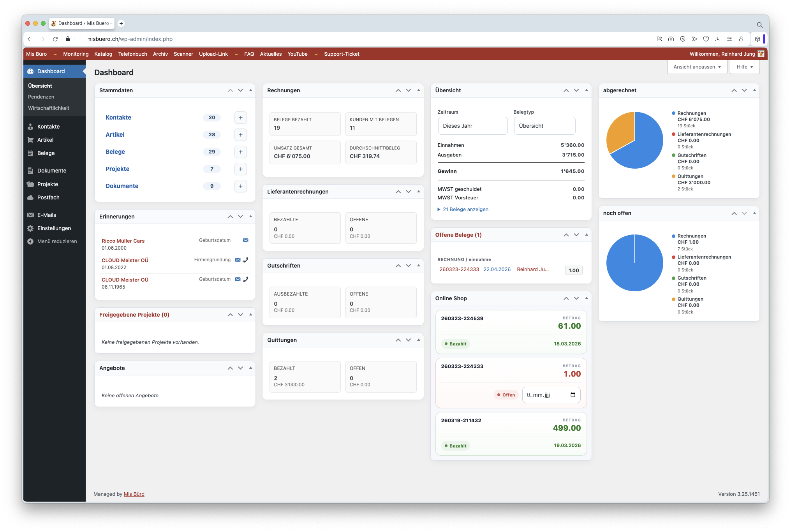Open the Zeitraum 'Dieses Jahr' dropdown

tap(472, 126)
